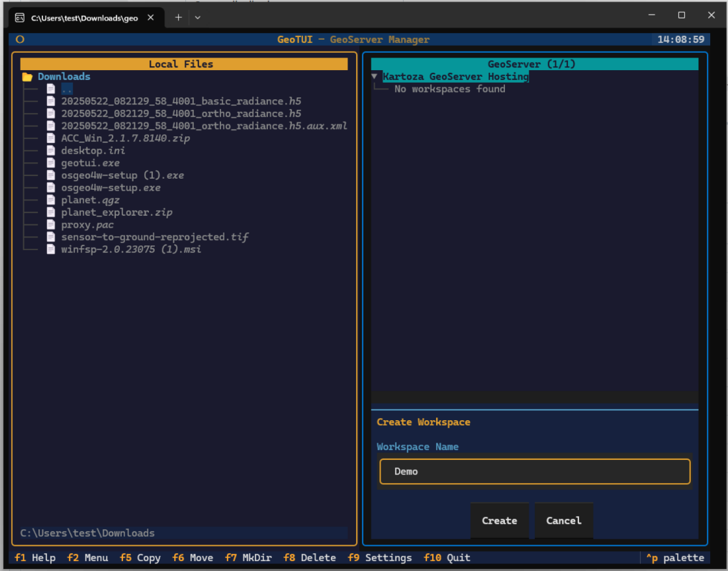Select the parent directory '..' entry
The image size is (728, 571).
67,89
